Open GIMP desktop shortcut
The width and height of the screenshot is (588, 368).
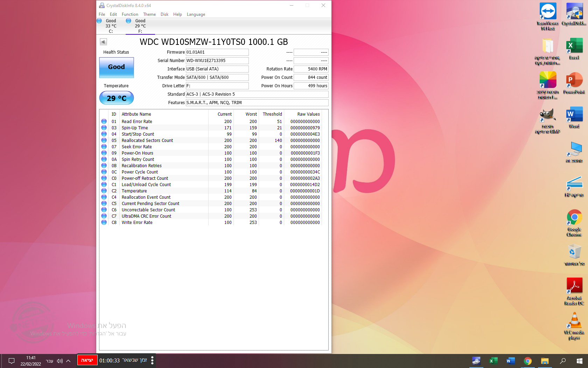tap(548, 120)
